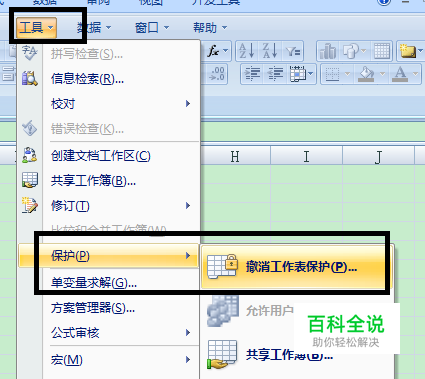Open the 工具 menu
425x379 pixels.
pos(36,27)
